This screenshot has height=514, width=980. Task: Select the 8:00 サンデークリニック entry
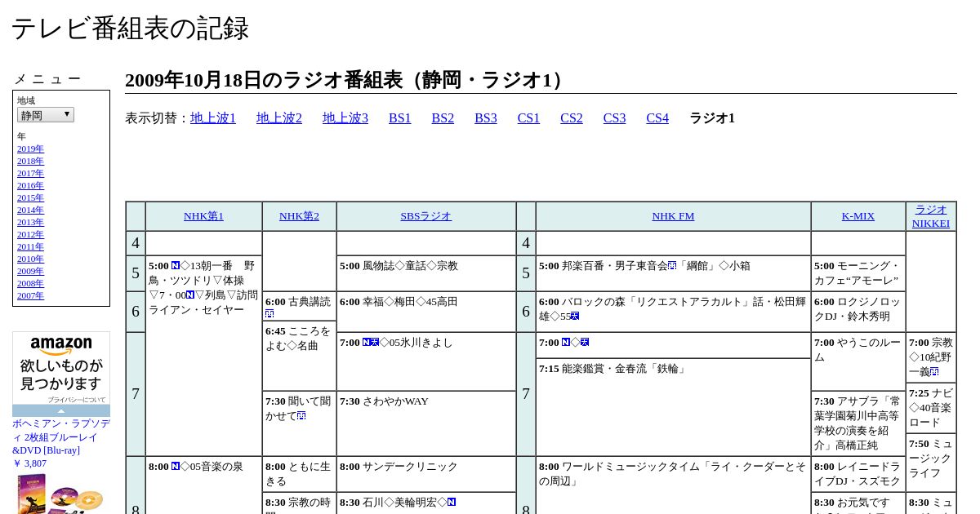tap(426, 474)
